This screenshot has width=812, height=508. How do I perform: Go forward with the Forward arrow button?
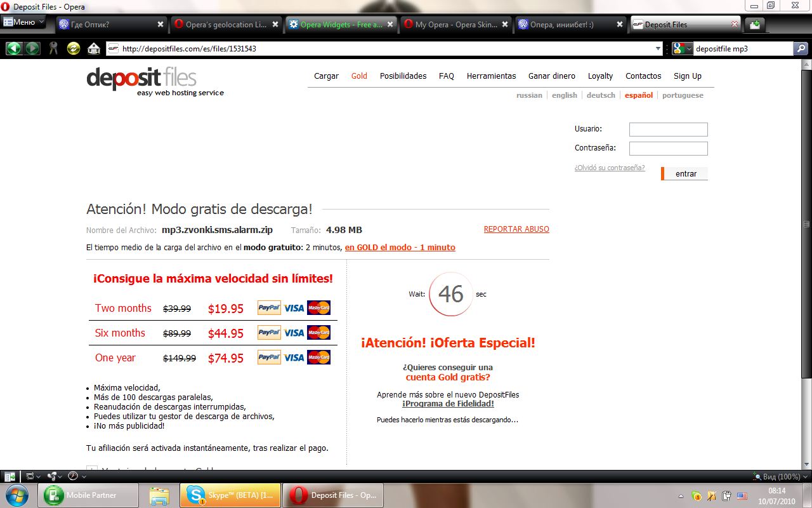pos(32,48)
